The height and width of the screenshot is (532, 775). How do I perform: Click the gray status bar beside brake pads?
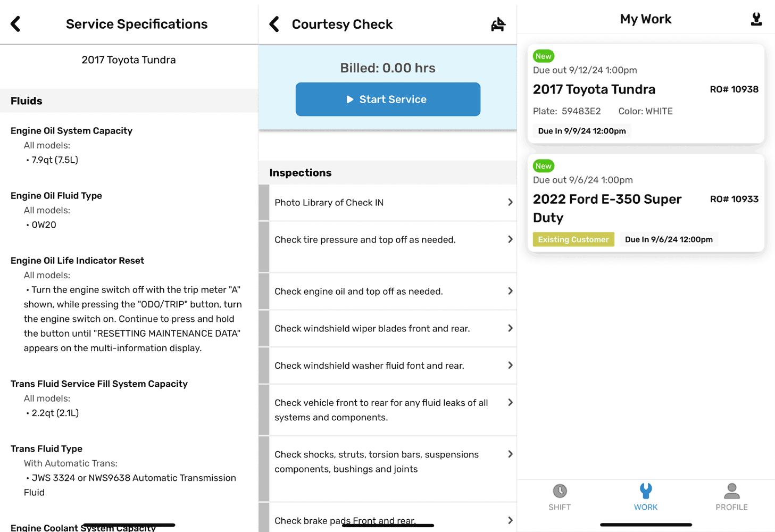pos(264,518)
